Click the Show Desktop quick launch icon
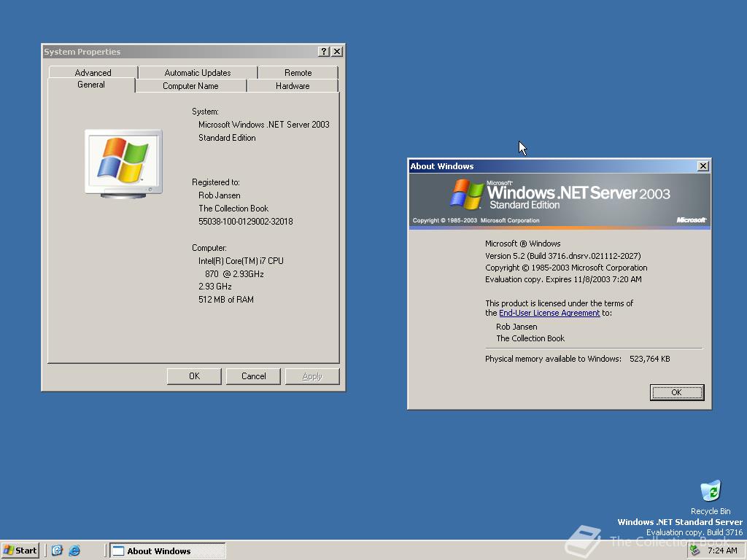 57,551
